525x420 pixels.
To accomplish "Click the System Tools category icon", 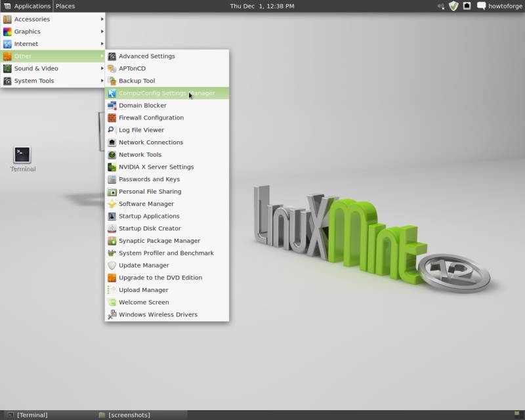I will (x=7, y=81).
